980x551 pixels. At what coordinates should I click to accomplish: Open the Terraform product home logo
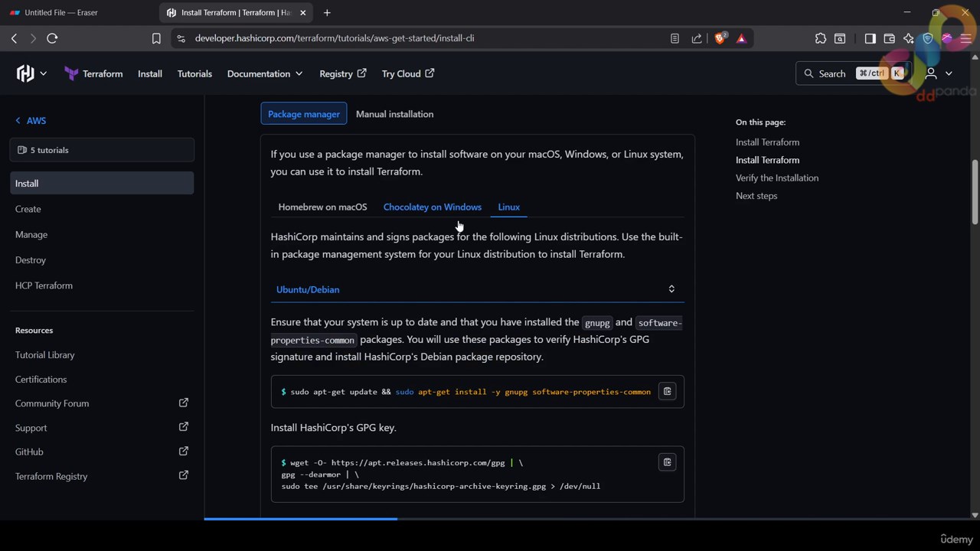[94, 73]
